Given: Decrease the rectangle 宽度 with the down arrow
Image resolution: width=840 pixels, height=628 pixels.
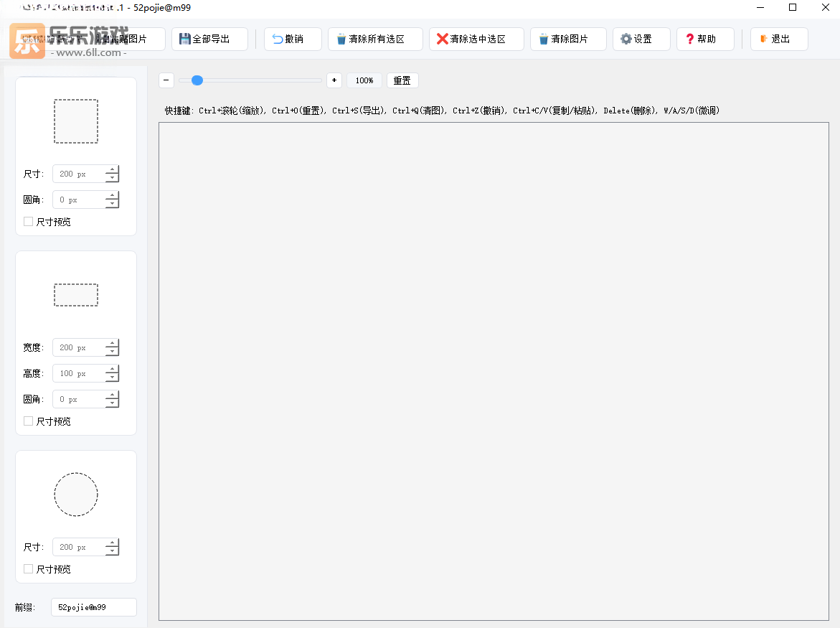Looking at the screenshot, I should (x=112, y=352).
